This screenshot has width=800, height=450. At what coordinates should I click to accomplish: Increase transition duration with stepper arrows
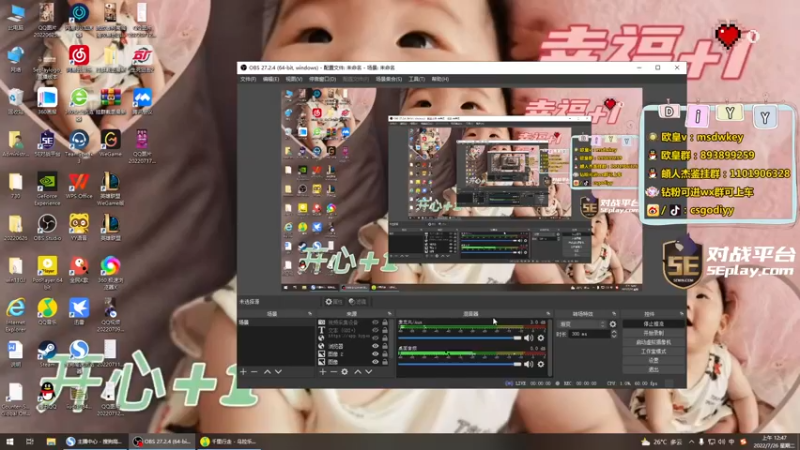pos(614,332)
